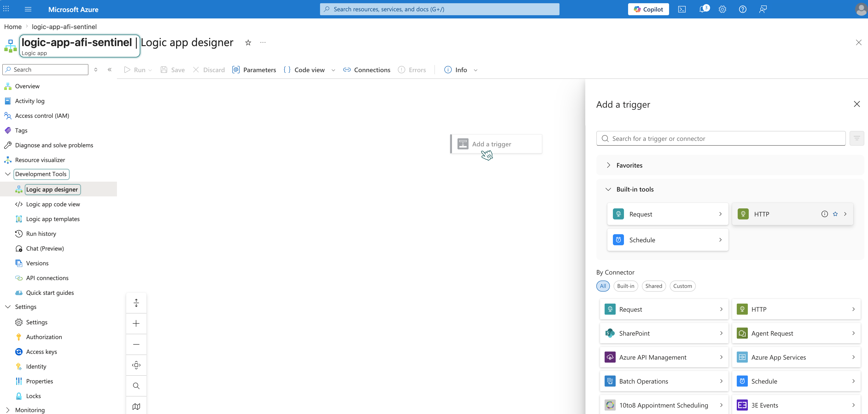This screenshot has height=414, width=868.
Task: Click the Info toolbar button
Action: point(456,70)
